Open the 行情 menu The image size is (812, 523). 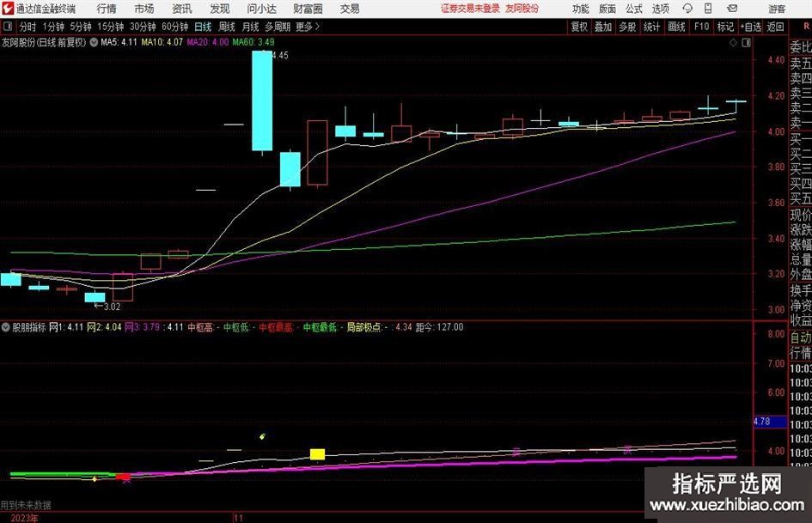point(107,9)
